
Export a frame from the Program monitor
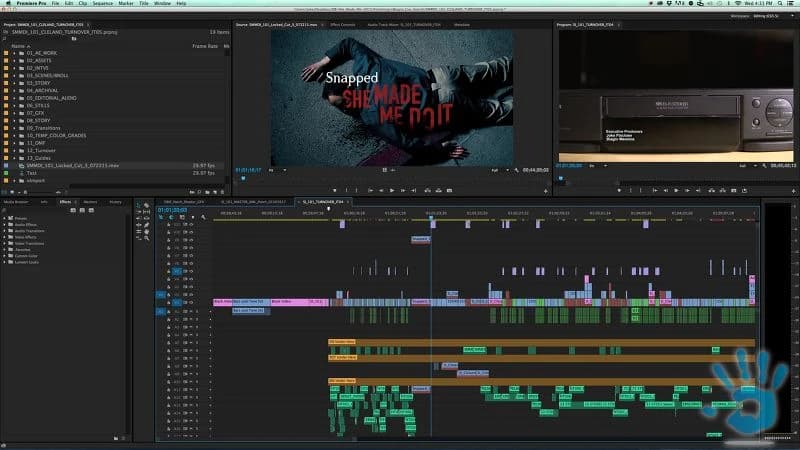[734, 190]
